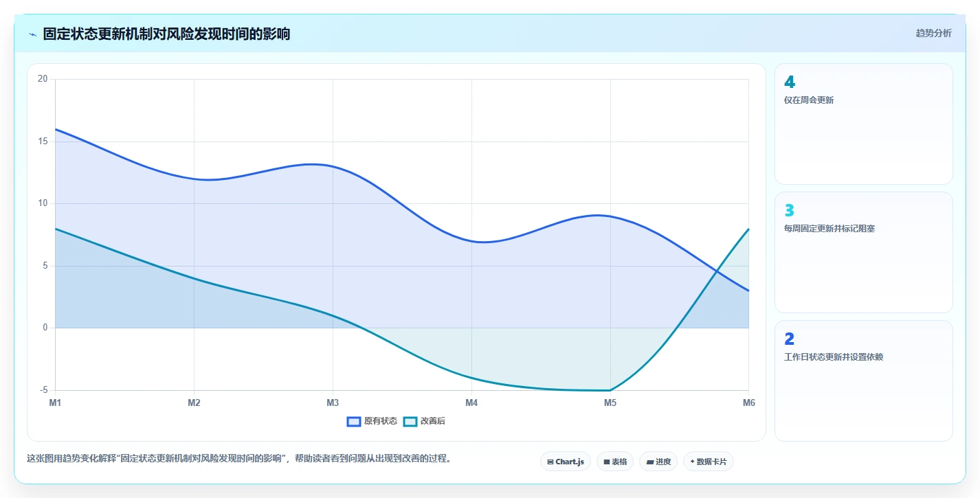Click the blue 原有状态 legend color box

click(x=354, y=421)
